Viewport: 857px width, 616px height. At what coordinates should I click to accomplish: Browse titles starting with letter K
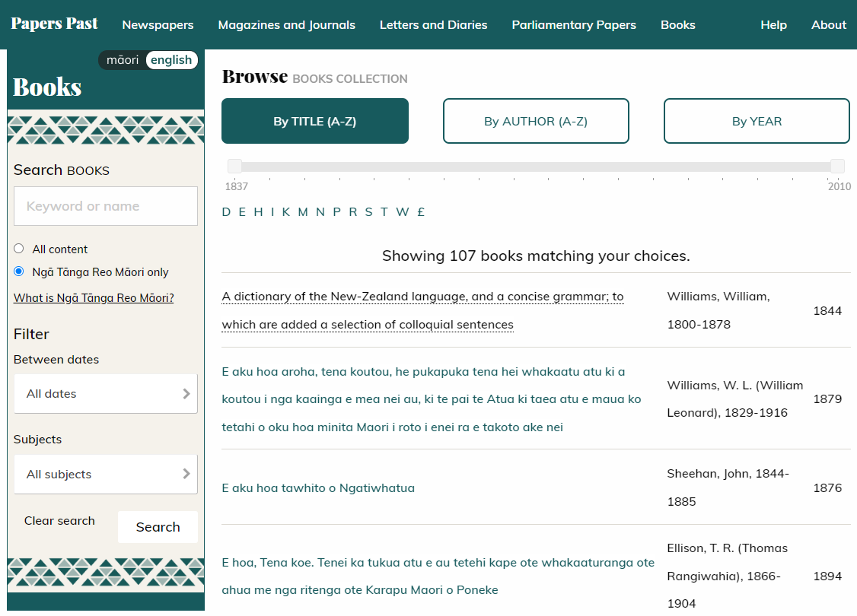coord(285,211)
